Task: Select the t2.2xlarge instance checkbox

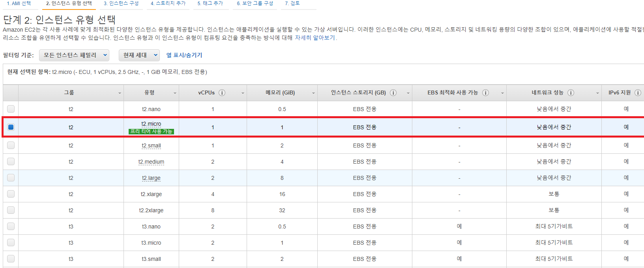Action: pos(11,210)
